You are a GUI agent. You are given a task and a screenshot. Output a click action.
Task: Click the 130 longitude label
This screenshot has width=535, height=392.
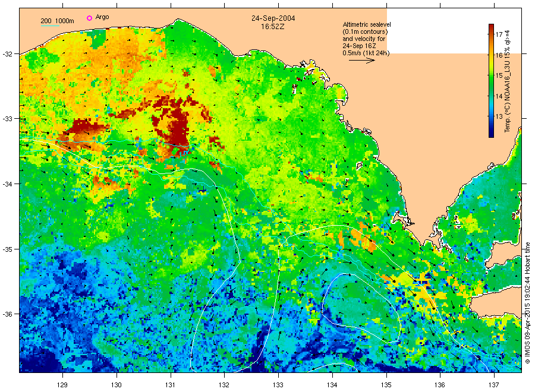pos(117,385)
